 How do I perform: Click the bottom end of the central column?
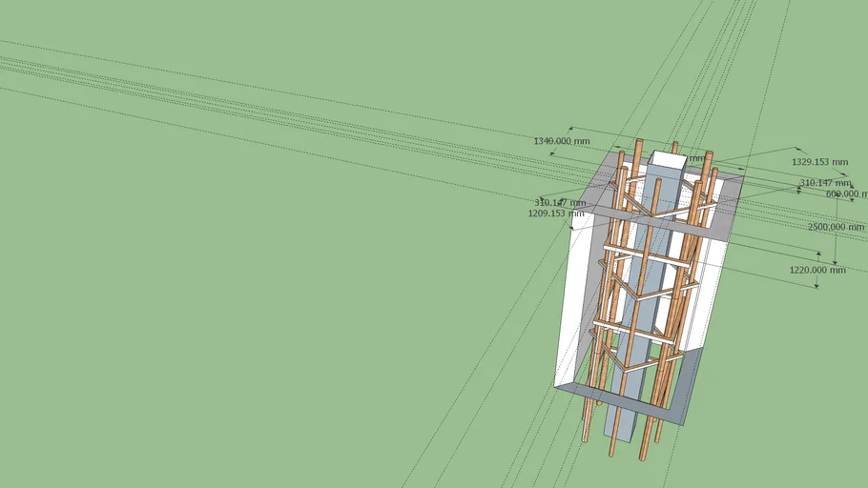tap(617, 434)
